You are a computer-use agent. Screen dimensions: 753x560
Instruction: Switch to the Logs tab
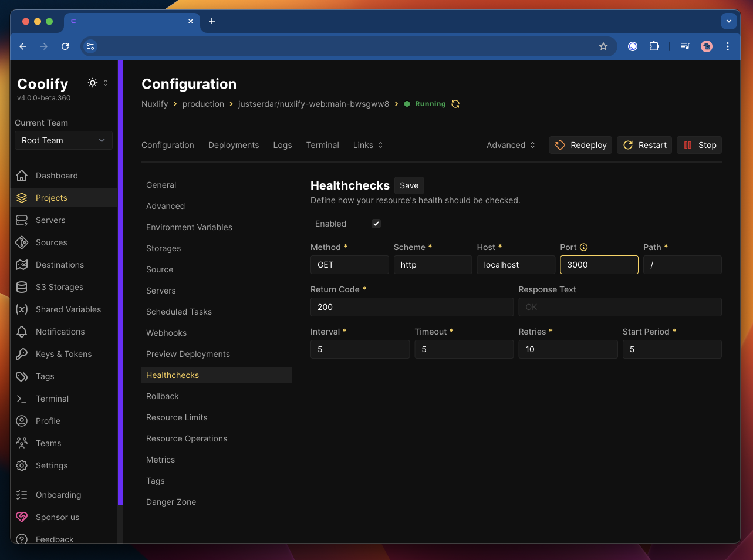(x=282, y=145)
